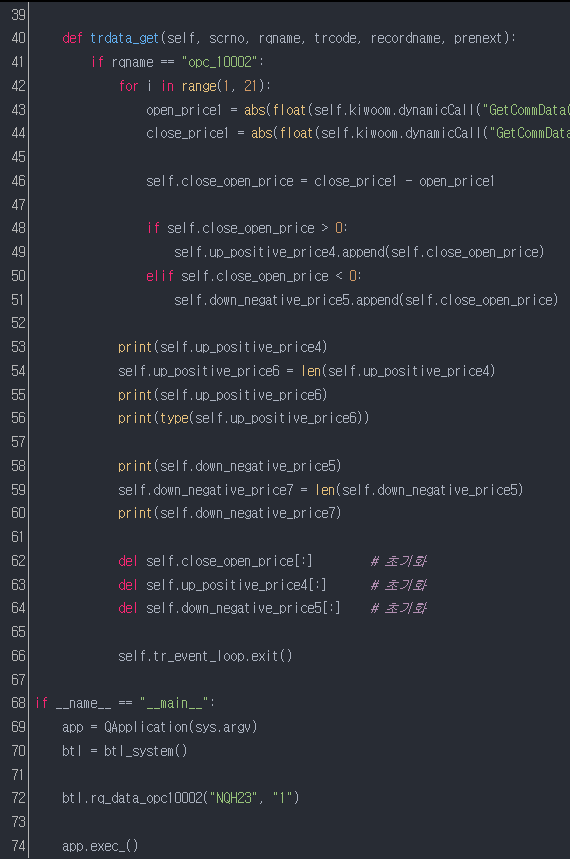This screenshot has height=859, width=570.
Task: Click the string "opc_10002" on line 41
Action: tap(219, 62)
